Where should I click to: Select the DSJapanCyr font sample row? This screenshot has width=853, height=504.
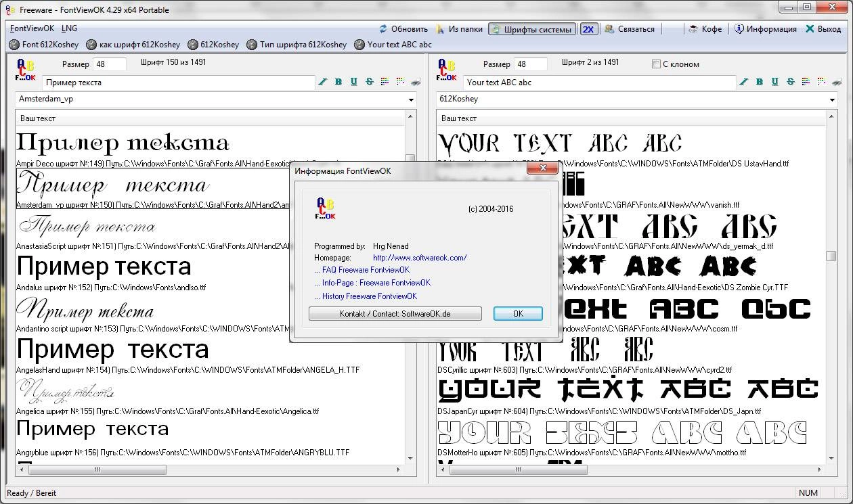[631, 396]
